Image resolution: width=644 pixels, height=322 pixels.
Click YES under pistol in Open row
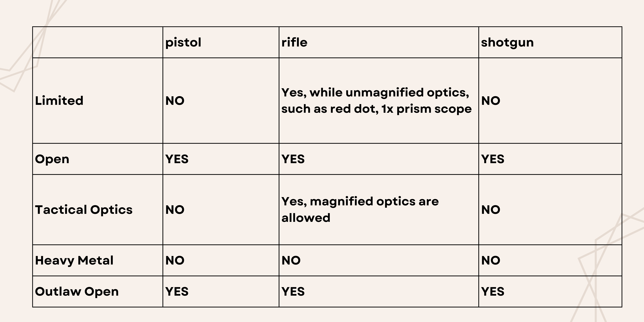pos(177,159)
